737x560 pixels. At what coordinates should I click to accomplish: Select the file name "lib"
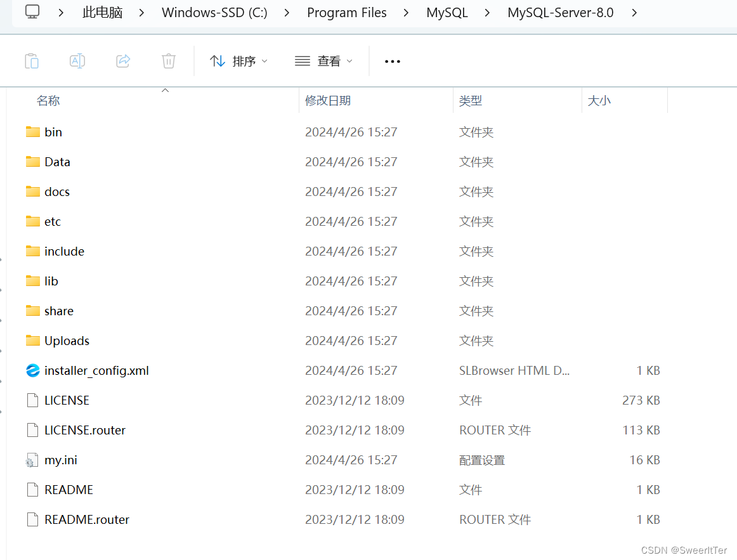[51, 281]
